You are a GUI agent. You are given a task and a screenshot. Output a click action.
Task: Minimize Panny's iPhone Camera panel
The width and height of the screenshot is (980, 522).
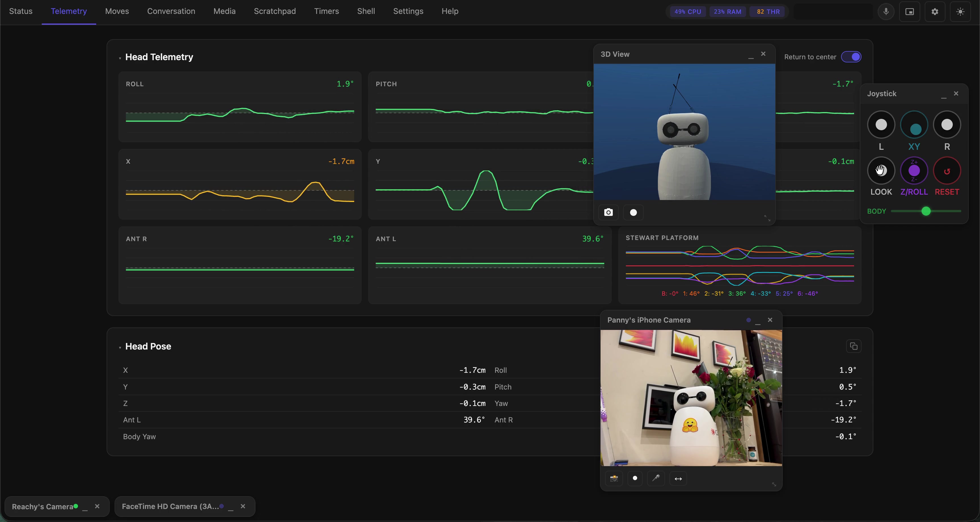point(757,321)
